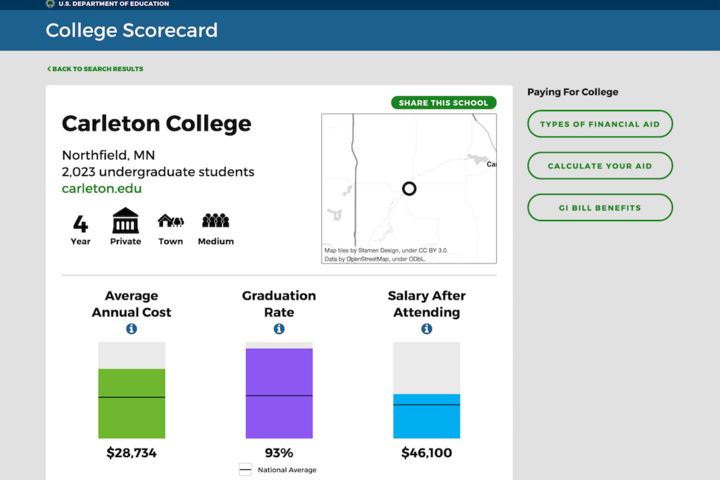Open the Graduation Rate info tooltip icon
Screen dimensions: 720x480
click(x=279, y=329)
